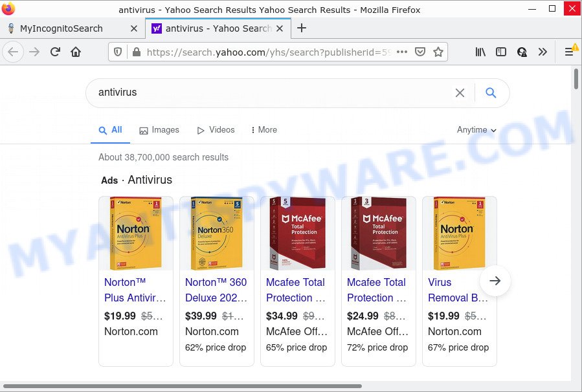Bookmark this page with star
The width and height of the screenshot is (582, 392).
coord(438,52)
